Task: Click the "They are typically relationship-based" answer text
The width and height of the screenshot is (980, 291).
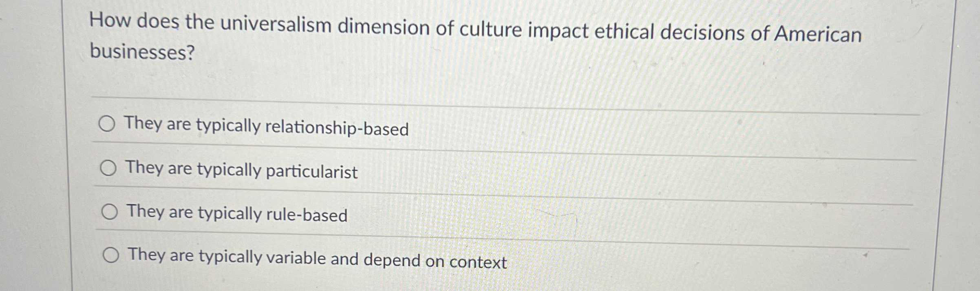Action: 266,126
